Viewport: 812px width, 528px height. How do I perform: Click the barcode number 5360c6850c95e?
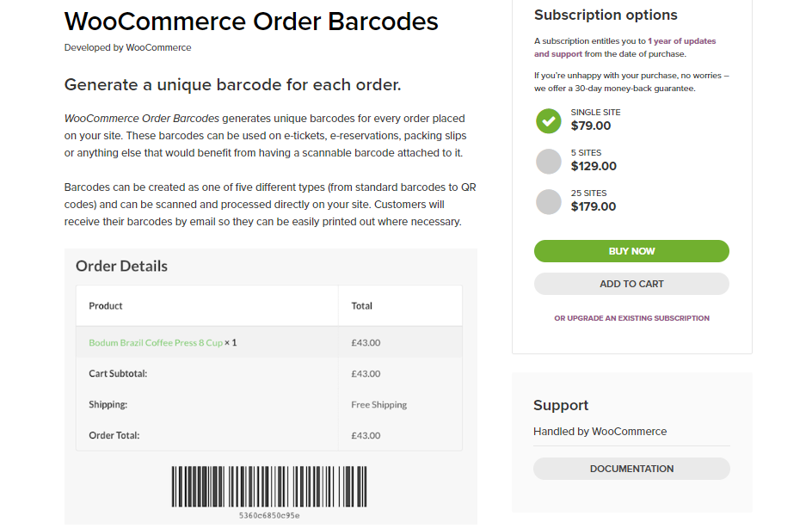[270, 516]
